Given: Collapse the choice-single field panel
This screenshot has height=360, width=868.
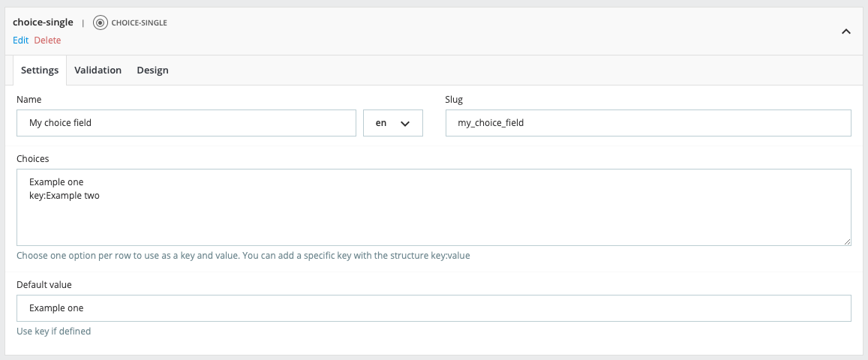Looking at the screenshot, I should pos(846,31).
